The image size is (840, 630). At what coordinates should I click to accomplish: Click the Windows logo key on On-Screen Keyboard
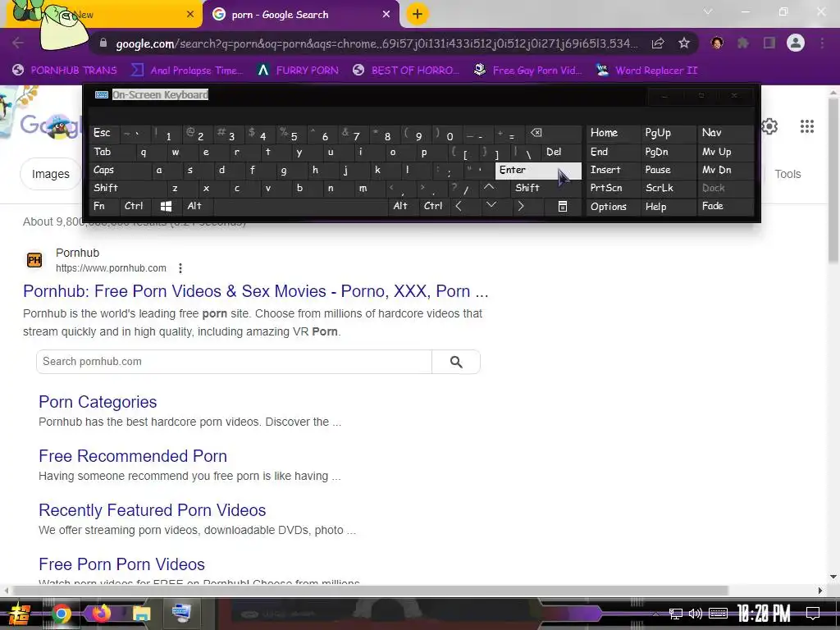tap(166, 206)
